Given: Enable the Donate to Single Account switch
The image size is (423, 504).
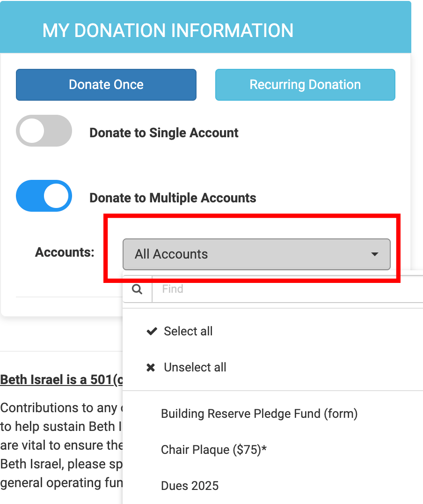Looking at the screenshot, I should tap(44, 131).
